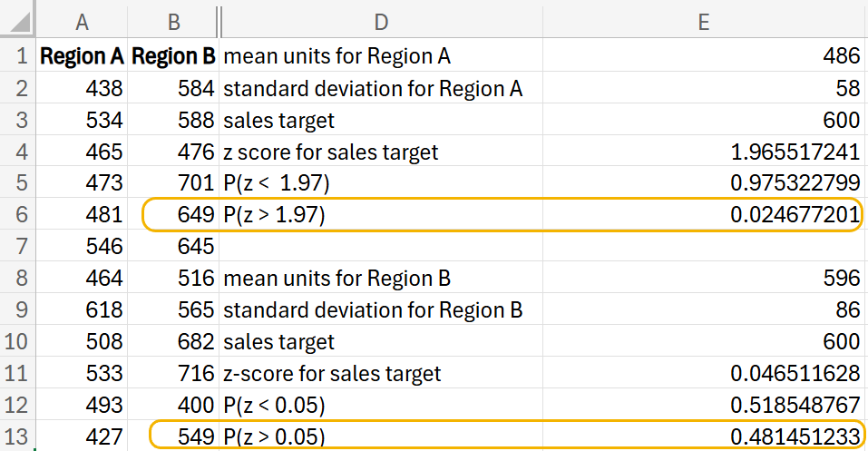
Task: Click row 13 header
Action: tap(18, 436)
